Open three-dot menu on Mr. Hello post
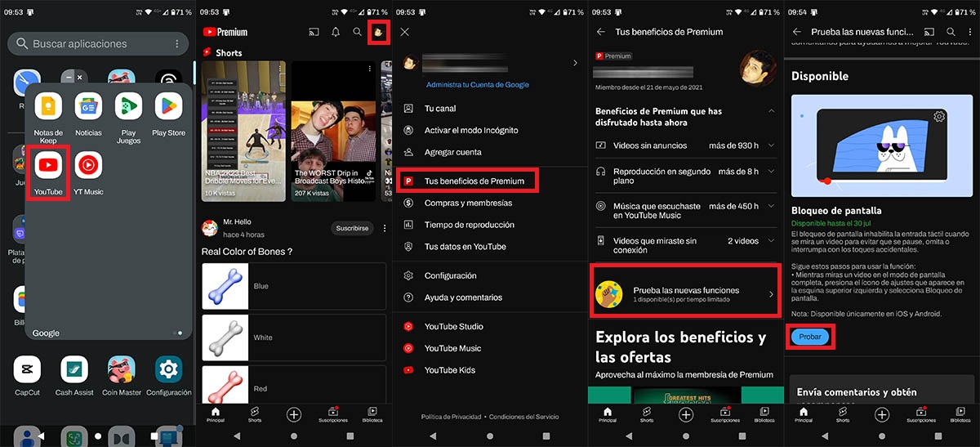980x447 pixels. [x=385, y=228]
